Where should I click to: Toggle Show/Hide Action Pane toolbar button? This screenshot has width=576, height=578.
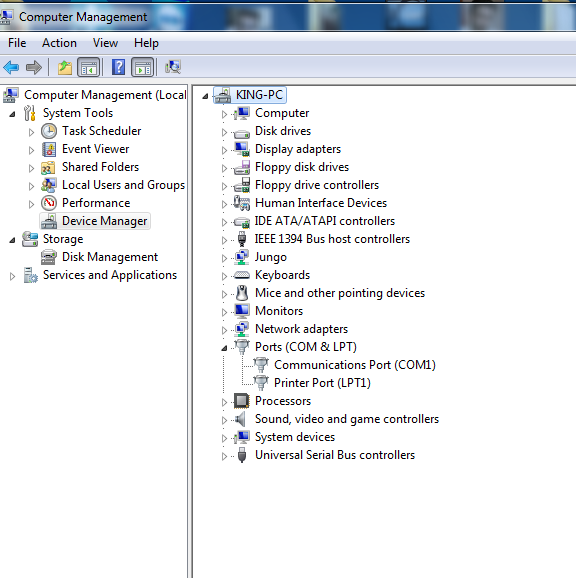point(143,67)
